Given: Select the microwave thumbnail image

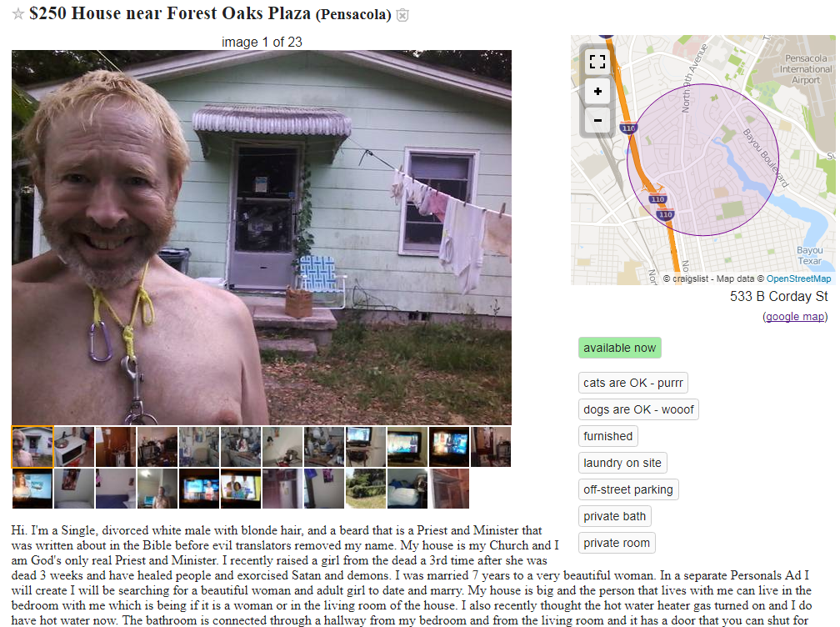Looking at the screenshot, I should point(74,447).
